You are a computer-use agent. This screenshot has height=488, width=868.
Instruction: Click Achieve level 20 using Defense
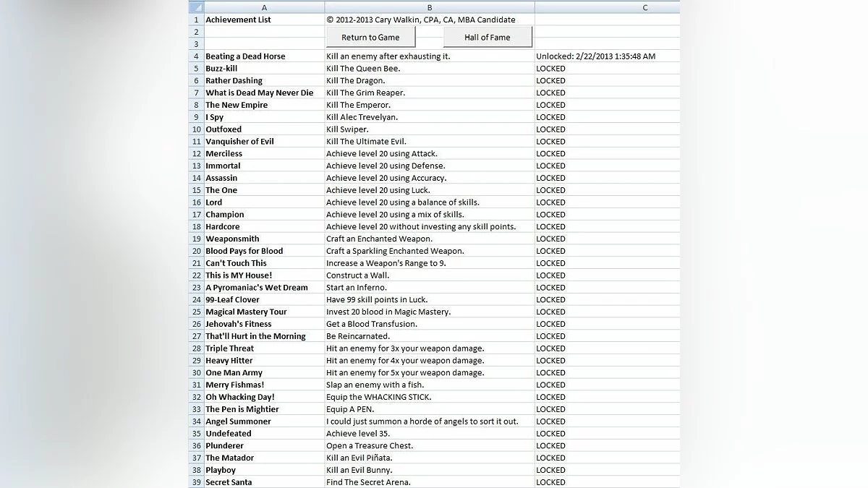(430, 166)
